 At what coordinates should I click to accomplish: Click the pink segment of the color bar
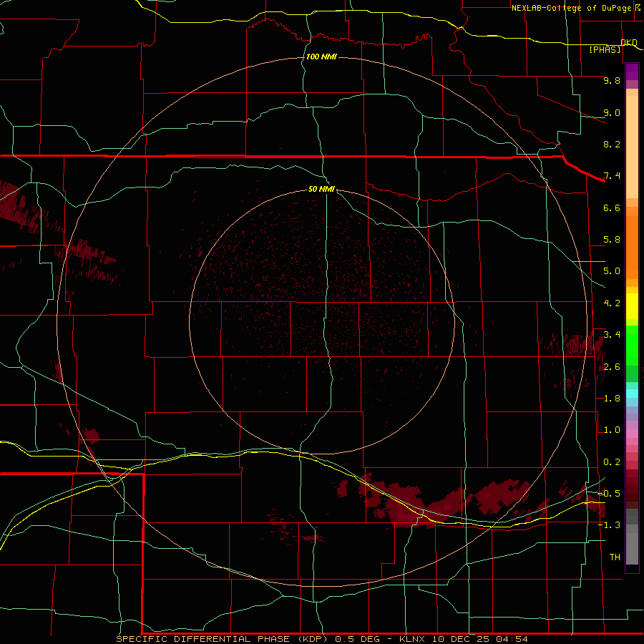[632, 434]
